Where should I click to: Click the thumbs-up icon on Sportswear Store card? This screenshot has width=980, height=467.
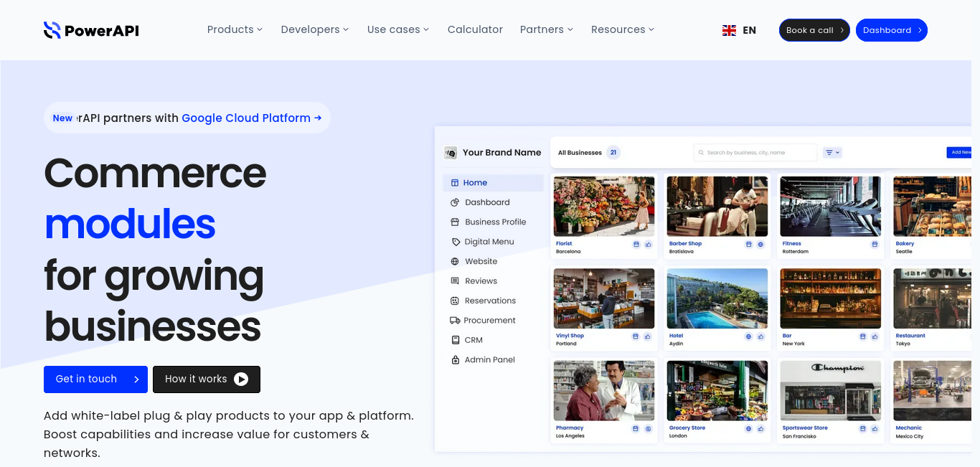(875, 429)
